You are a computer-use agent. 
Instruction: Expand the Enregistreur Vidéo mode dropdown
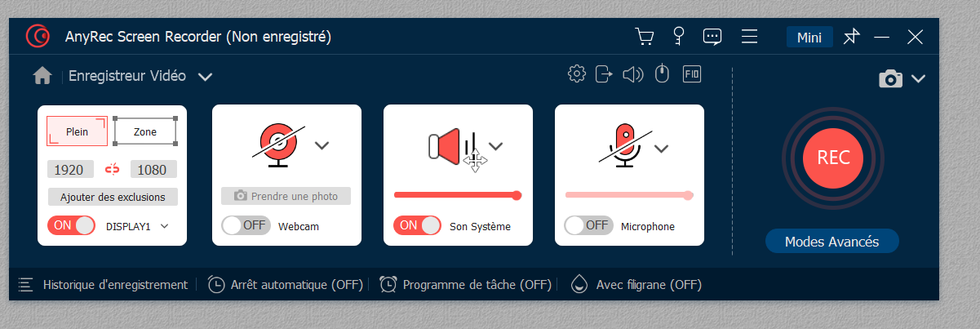pyautogui.click(x=205, y=77)
